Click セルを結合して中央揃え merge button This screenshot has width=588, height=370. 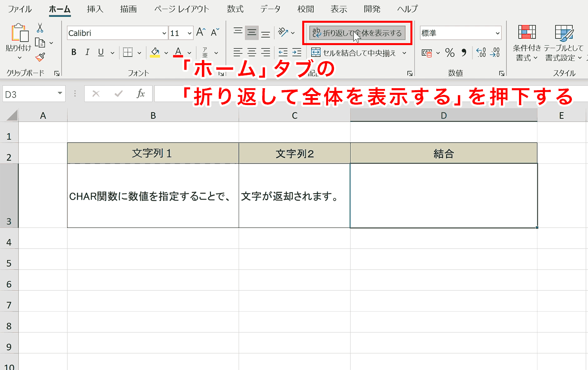[354, 53]
